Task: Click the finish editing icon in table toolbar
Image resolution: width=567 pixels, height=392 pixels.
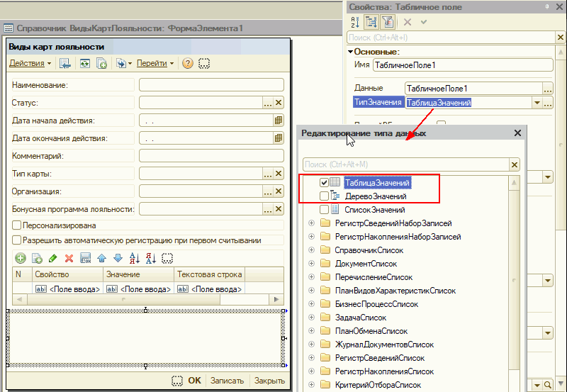Action: (x=85, y=258)
